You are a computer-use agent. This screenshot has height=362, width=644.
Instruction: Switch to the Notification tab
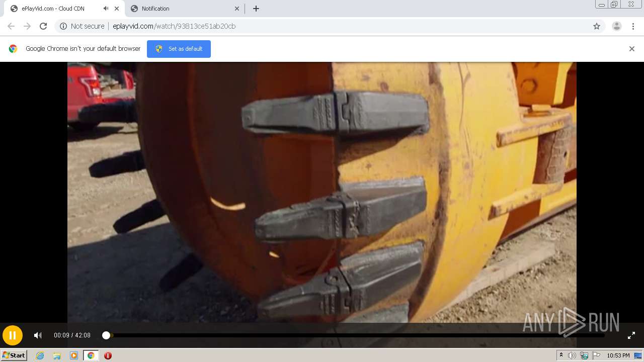point(184,9)
